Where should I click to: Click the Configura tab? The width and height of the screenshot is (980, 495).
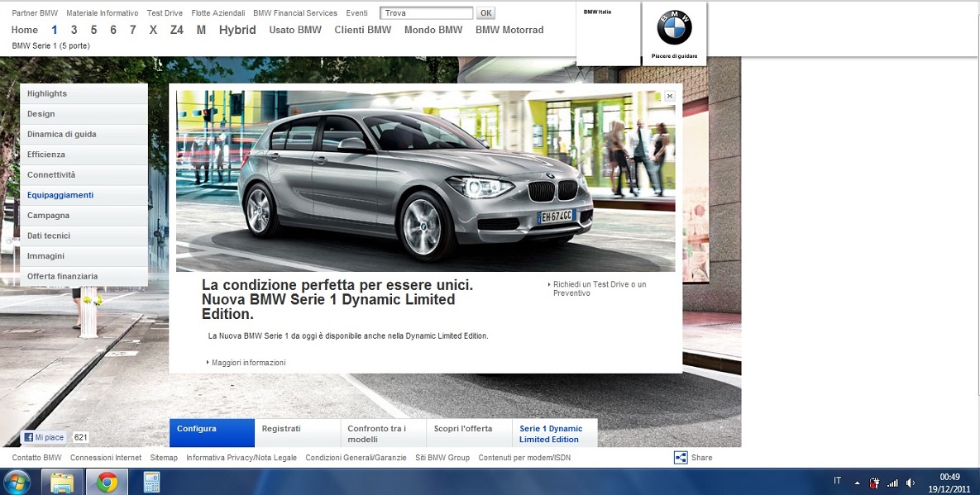tap(212, 433)
